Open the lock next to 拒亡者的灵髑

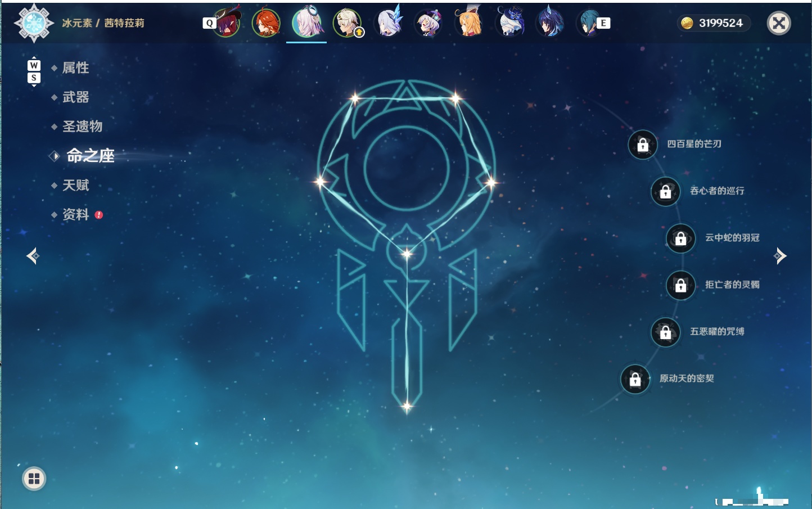coord(681,285)
